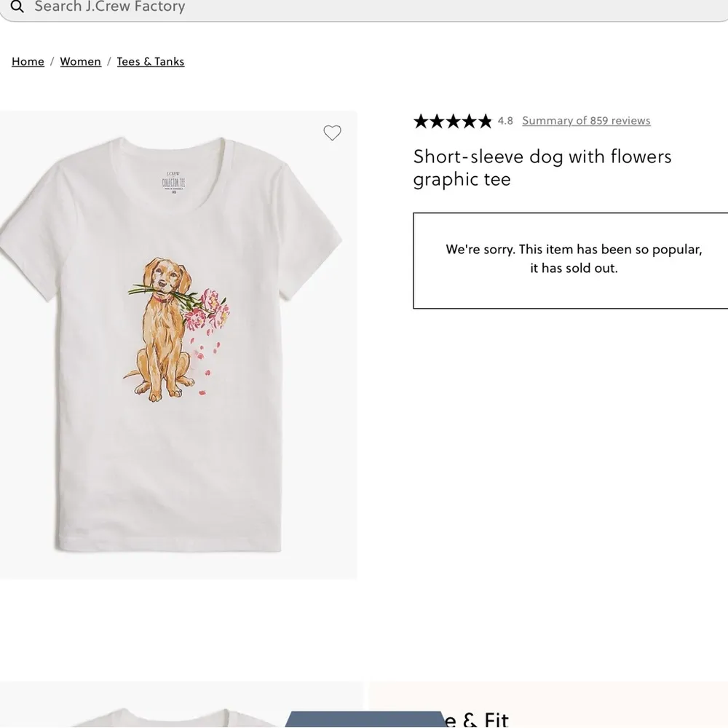728x728 pixels.
Task: Click the fourth rating star
Action: pos(470,121)
